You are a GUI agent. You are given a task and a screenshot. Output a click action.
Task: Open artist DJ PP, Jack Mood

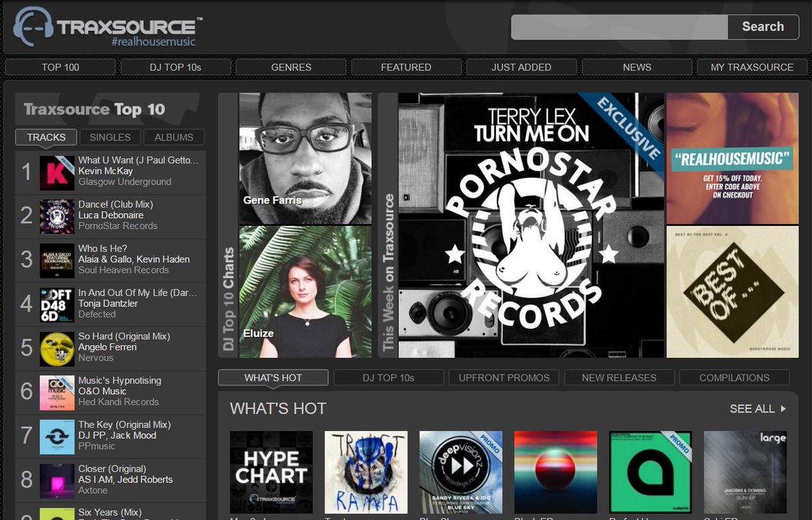[117, 435]
